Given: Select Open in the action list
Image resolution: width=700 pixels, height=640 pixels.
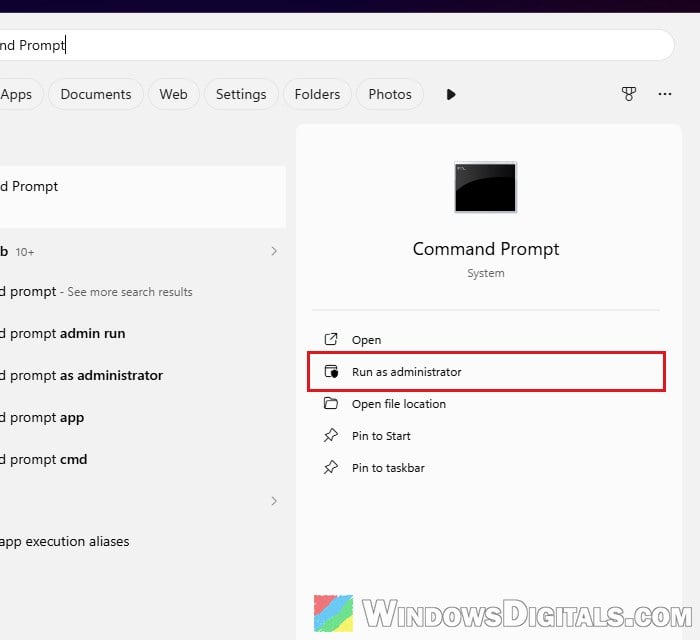Looking at the screenshot, I should click(x=486, y=340).
